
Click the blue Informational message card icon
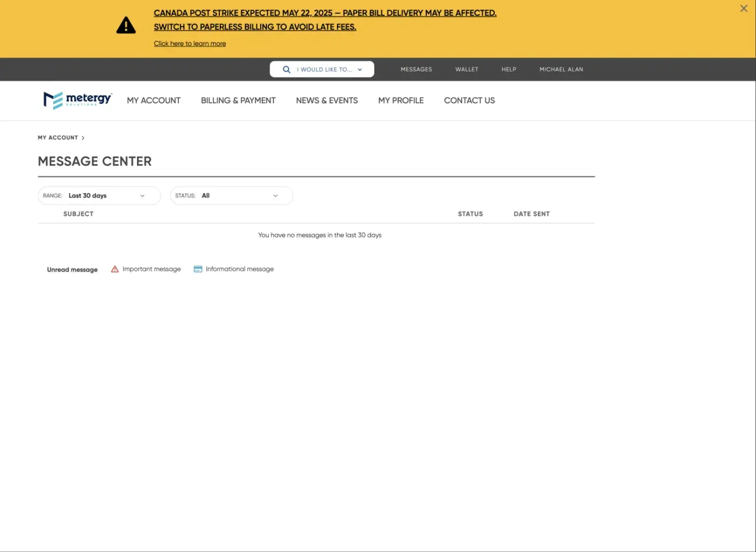coord(198,269)
